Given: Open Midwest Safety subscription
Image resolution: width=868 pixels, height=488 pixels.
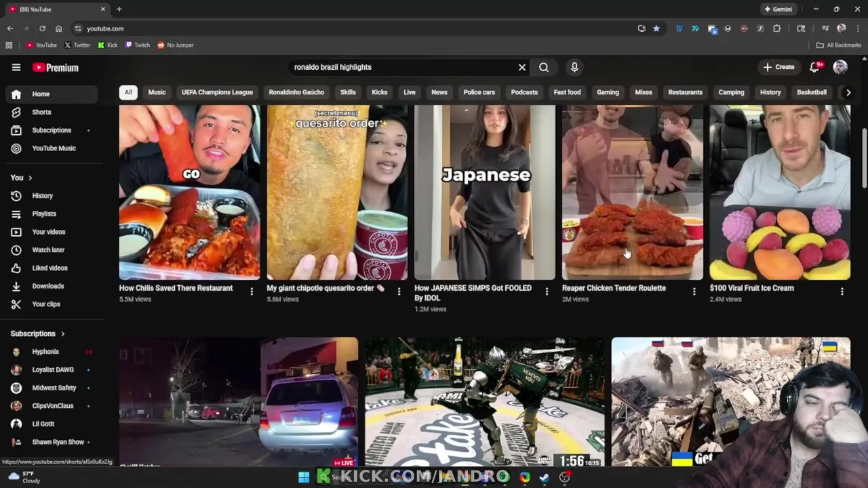Looking at the screenshot, I should (x=52, y=388).
